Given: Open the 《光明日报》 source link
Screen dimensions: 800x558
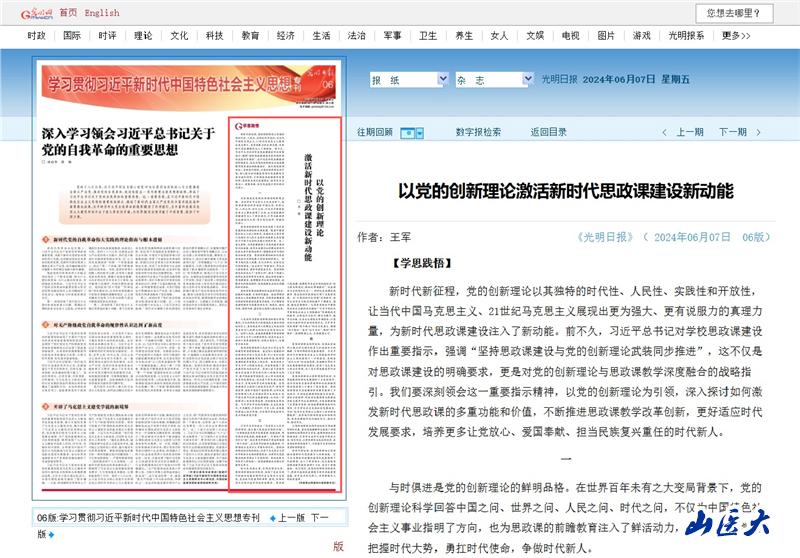Looking at the screenshot, I should click(606, 237).
